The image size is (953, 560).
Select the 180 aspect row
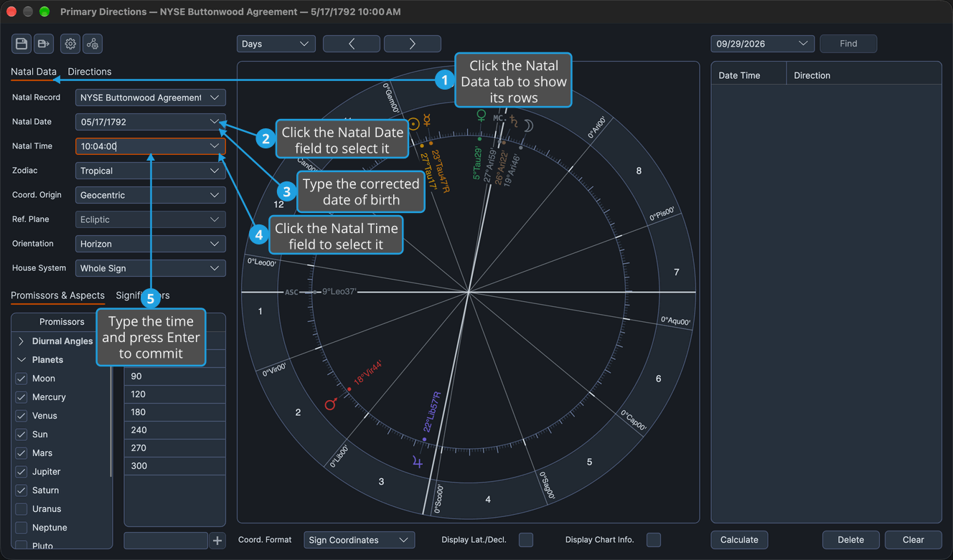coord(175,412)
